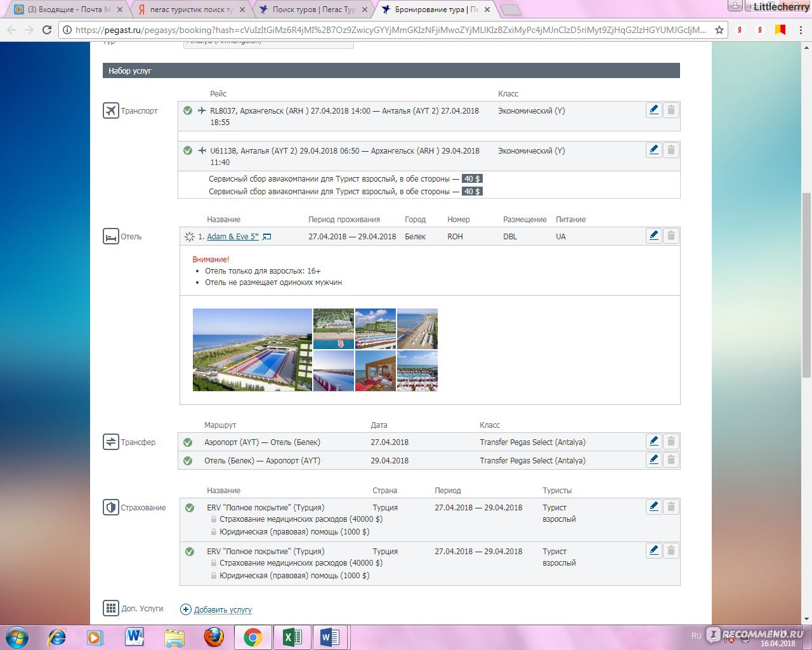Image resolution: width=812 pixels, height=650 pixels.
Task: Click the page vertical scrollbar
Action: (806, 286)
